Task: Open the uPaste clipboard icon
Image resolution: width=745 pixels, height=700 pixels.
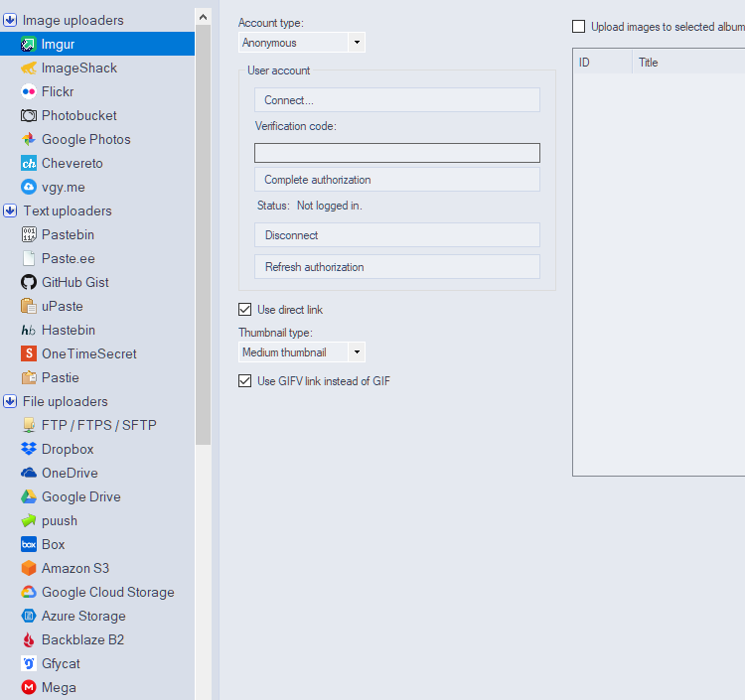Action: coord(29,306)
